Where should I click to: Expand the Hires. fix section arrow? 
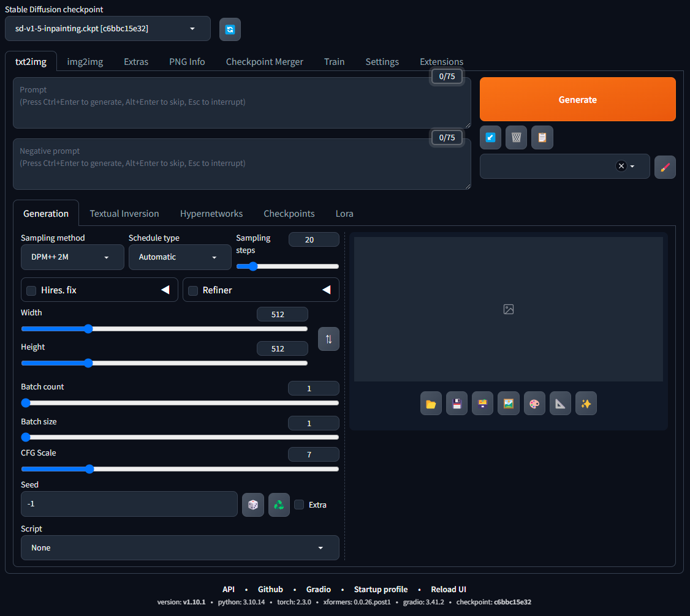pos(165,290)
